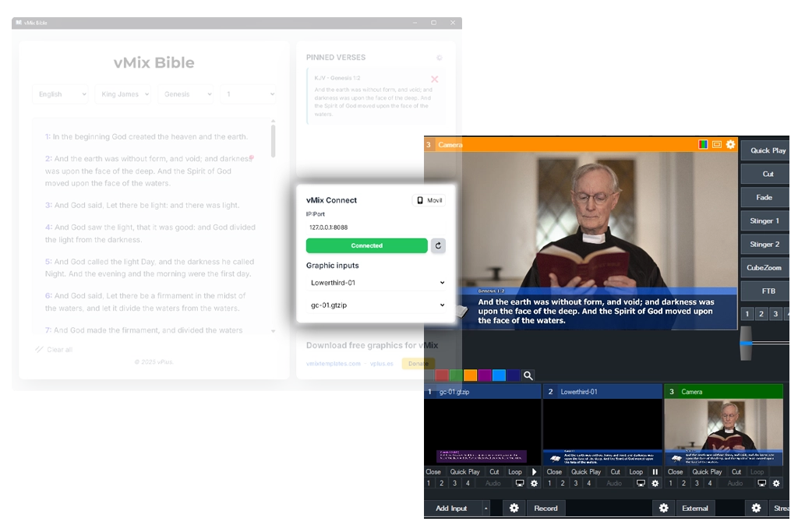Remove the pinned Genesis 1:2 verse

[434, 79]
